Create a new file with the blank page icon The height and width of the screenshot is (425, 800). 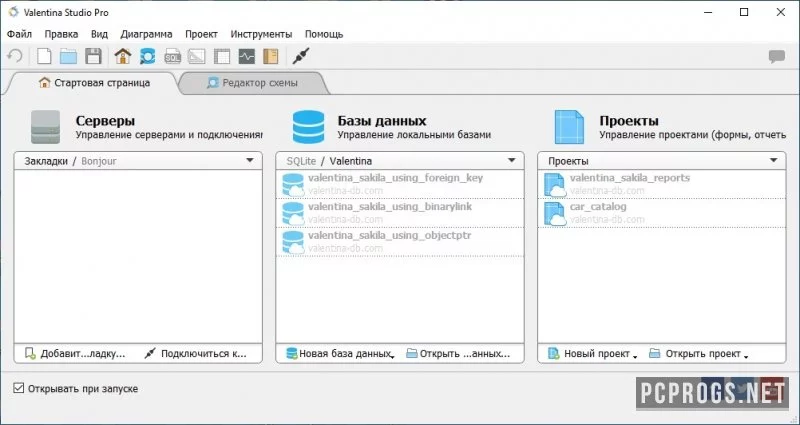coord(44,56)
